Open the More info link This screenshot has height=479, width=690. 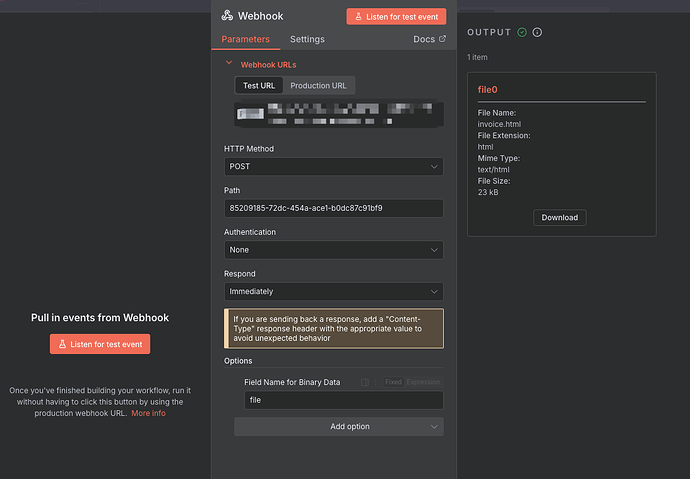149,413
